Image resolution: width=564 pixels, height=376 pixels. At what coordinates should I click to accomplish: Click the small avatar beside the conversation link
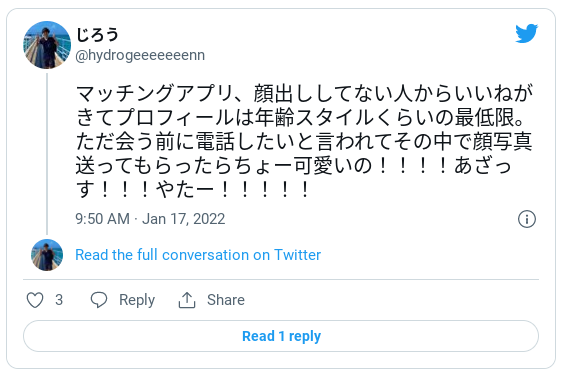[x=47, y=255]
